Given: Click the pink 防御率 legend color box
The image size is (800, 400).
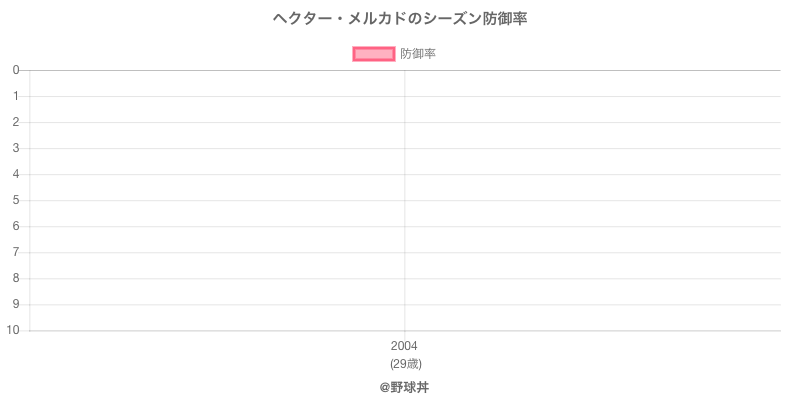Looking at the screenshot, I should (374, 54).
